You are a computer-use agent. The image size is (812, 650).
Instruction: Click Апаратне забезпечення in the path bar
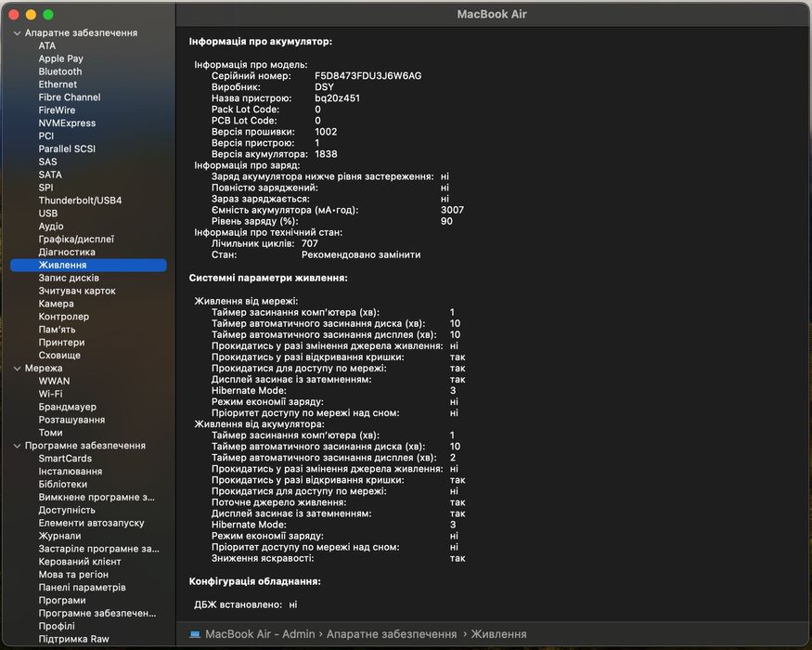click(x=391, y=634)
